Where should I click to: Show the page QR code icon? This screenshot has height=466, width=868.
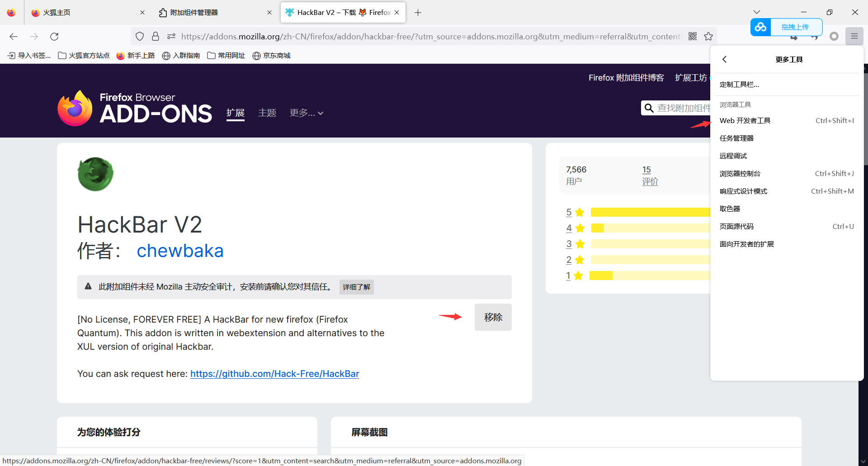pos(693,36)
